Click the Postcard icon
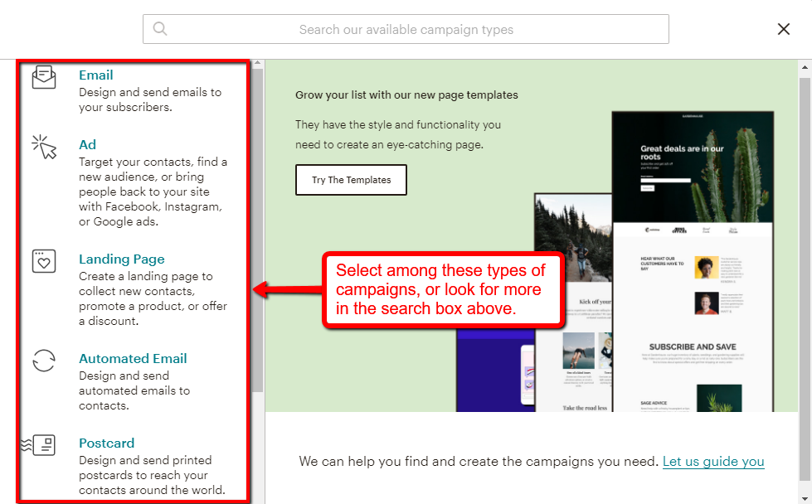 (38, 445)
